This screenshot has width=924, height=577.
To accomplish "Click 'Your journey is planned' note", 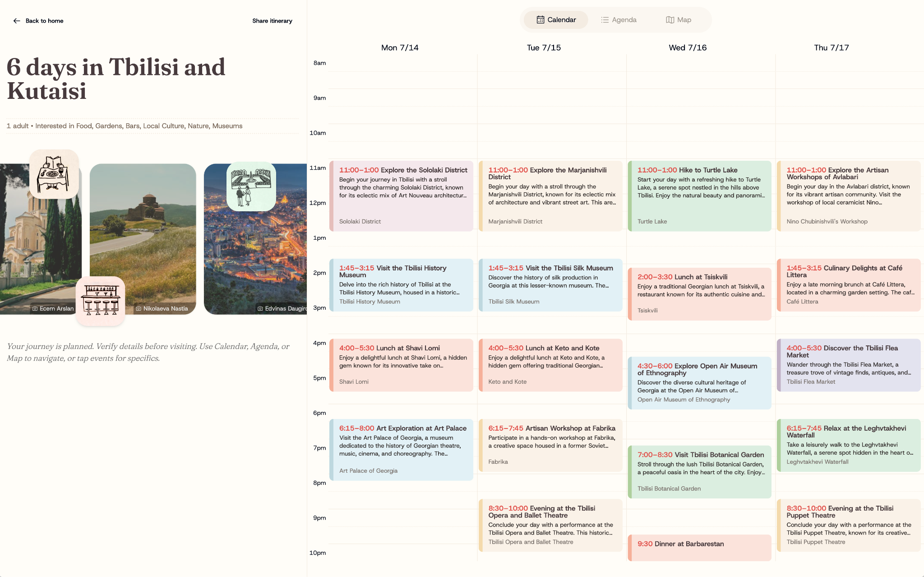I will pyautogui.click(x=148, y=352).
